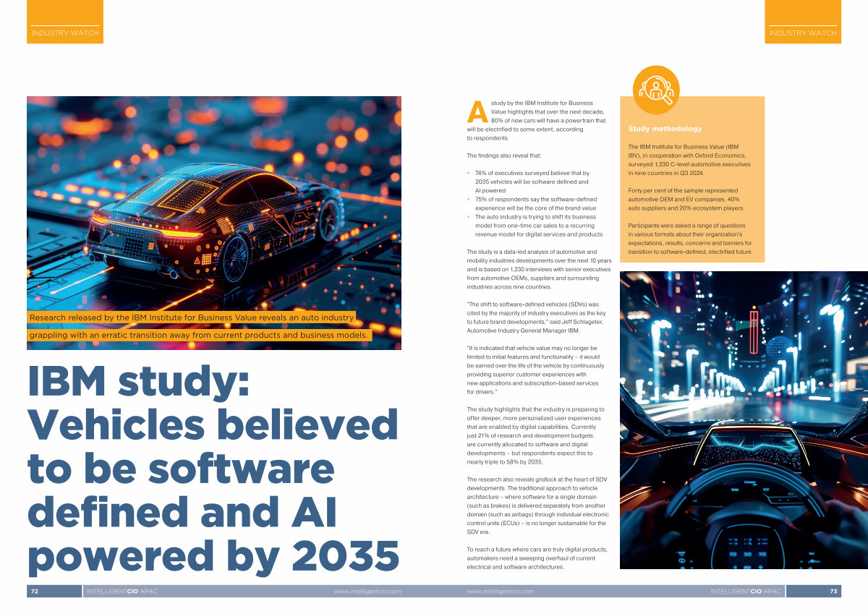Screen dimensions: 868x614
Task: Click the orange drop cap letter A
Action: tap(477, 111)
